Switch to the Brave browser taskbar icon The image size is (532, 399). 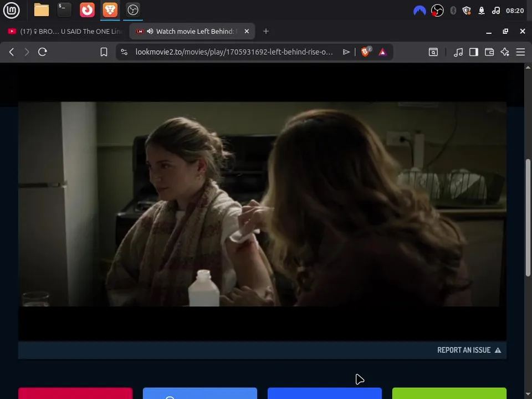[x=110, y=10]
